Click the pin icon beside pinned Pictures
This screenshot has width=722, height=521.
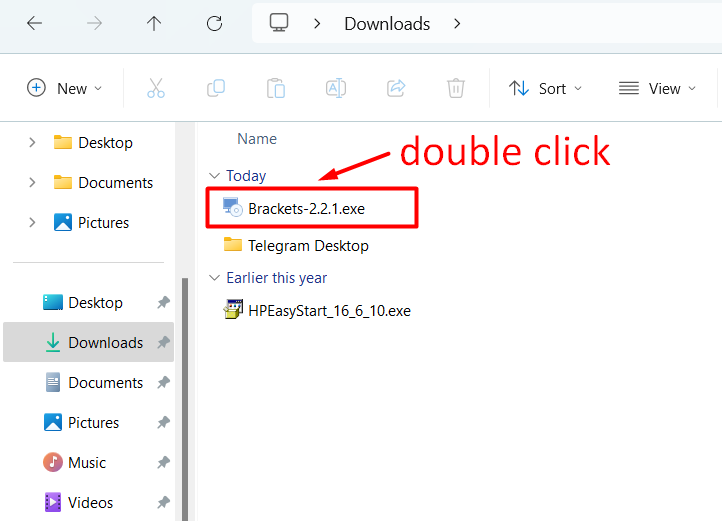(163, 422)
